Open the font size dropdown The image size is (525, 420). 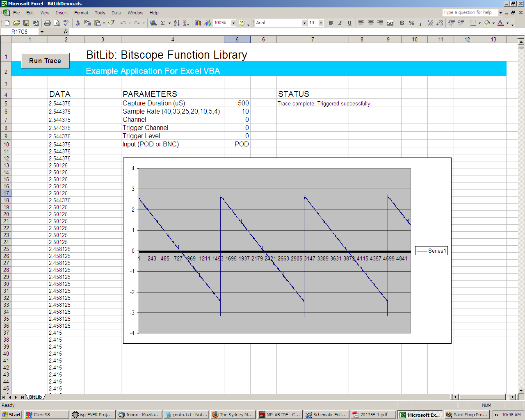click(x=321, y=23)
